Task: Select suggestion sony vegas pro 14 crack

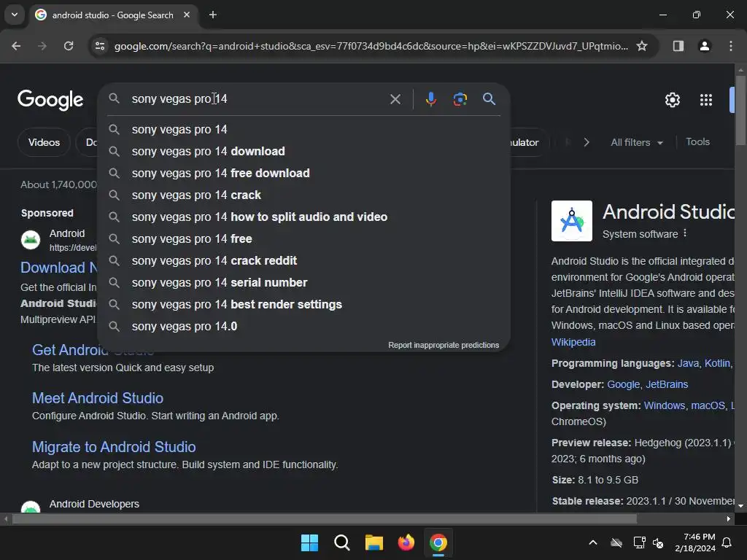Action: pos(303,195)
